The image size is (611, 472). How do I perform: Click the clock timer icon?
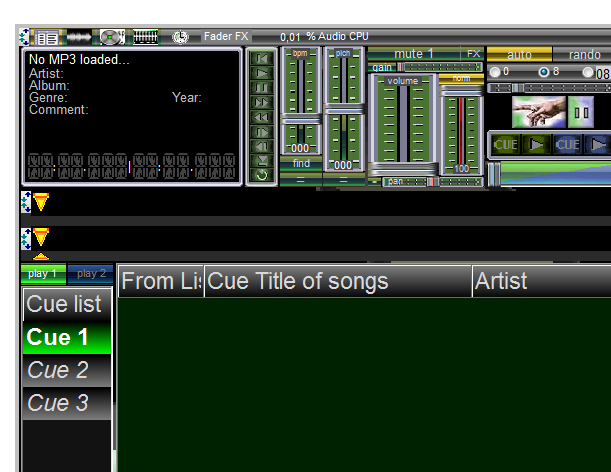click(x=180, y=37)
